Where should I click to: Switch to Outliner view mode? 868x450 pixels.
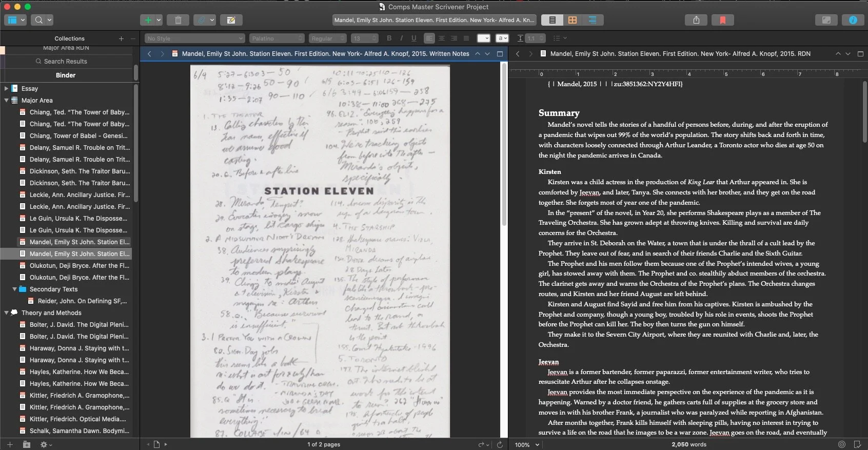pyautogui.click(x=593, y=20)
